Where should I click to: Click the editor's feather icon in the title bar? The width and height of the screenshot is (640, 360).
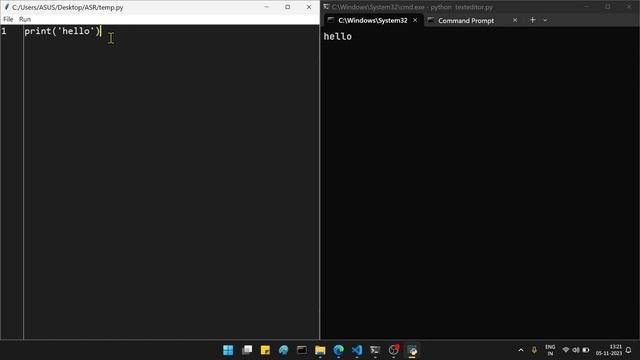[x=7, y=7]
